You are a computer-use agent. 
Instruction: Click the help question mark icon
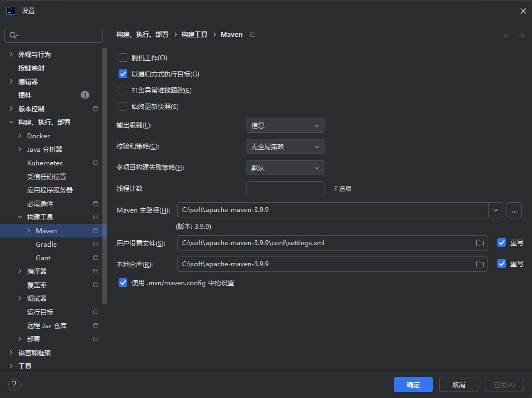click(14, 384)
